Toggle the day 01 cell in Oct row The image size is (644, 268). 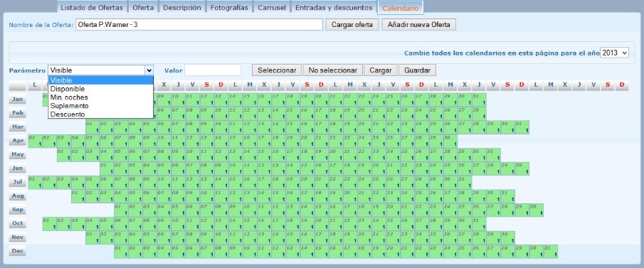[x=50, y=224]
